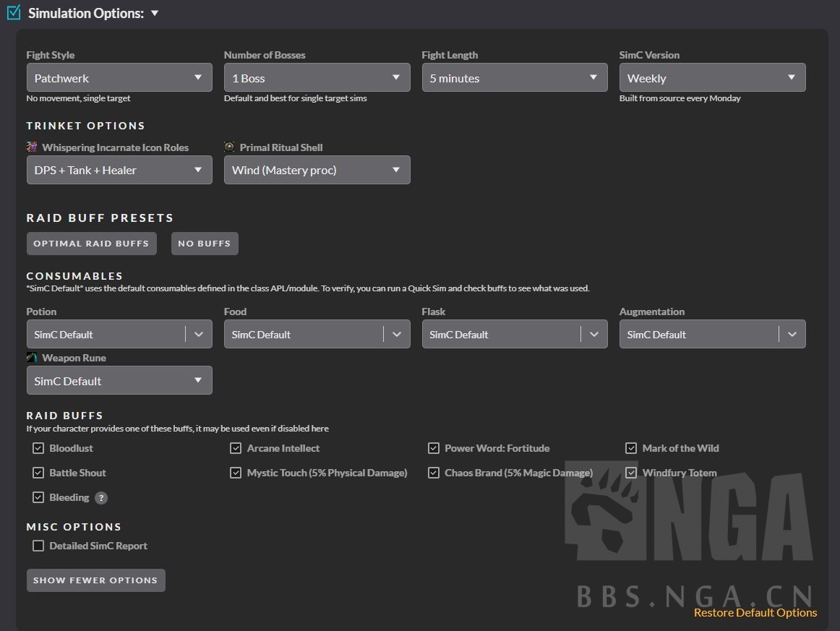Enable Detailed SimC Report option
Screen dimensions: 840x631
coord(38,546)
